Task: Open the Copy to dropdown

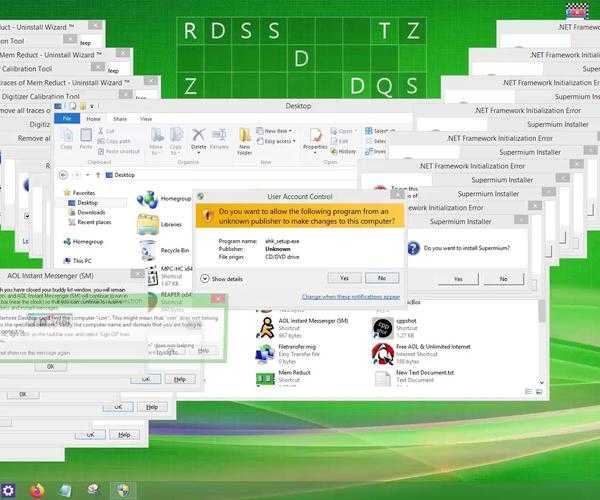Action: coord(176,141)
